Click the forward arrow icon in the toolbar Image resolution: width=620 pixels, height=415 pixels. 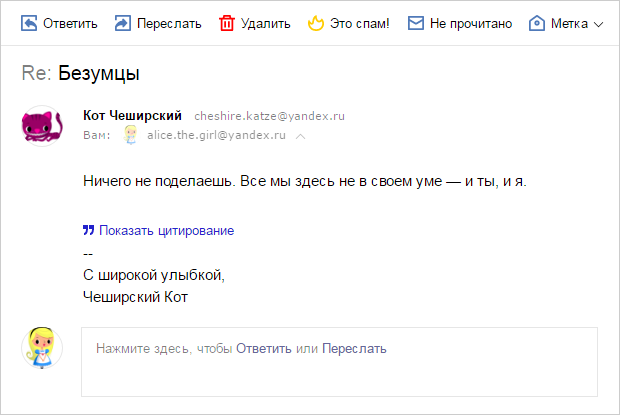point(123,23)
